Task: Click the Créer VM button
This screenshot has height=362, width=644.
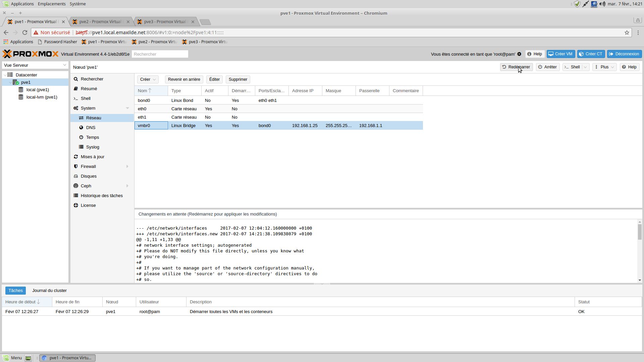Action: pos(560,54)
